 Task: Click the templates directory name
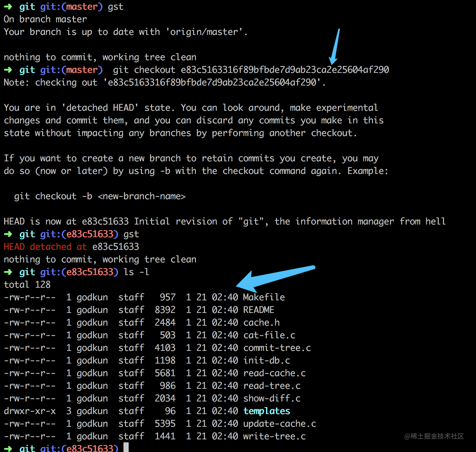(267, 411)
